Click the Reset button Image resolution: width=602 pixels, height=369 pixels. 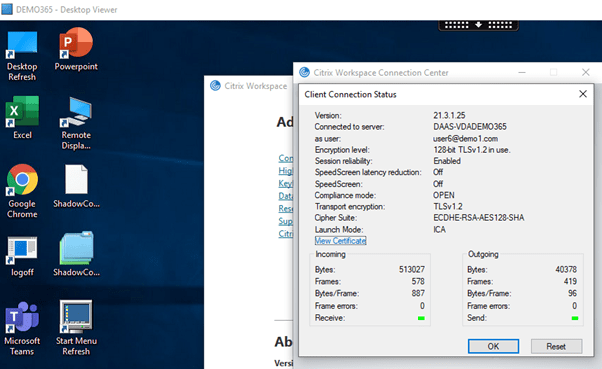556,346
